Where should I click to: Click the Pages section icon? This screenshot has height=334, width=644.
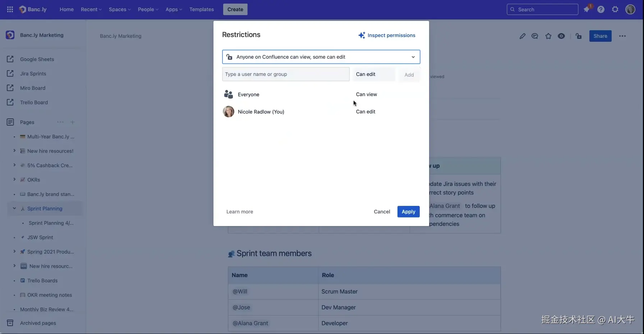coord(10,122)
